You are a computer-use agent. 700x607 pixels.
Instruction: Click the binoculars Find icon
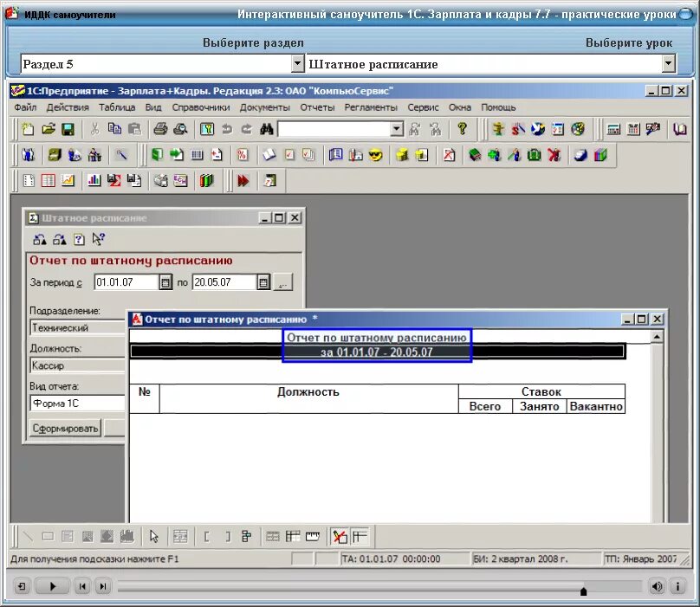point(267,129)
